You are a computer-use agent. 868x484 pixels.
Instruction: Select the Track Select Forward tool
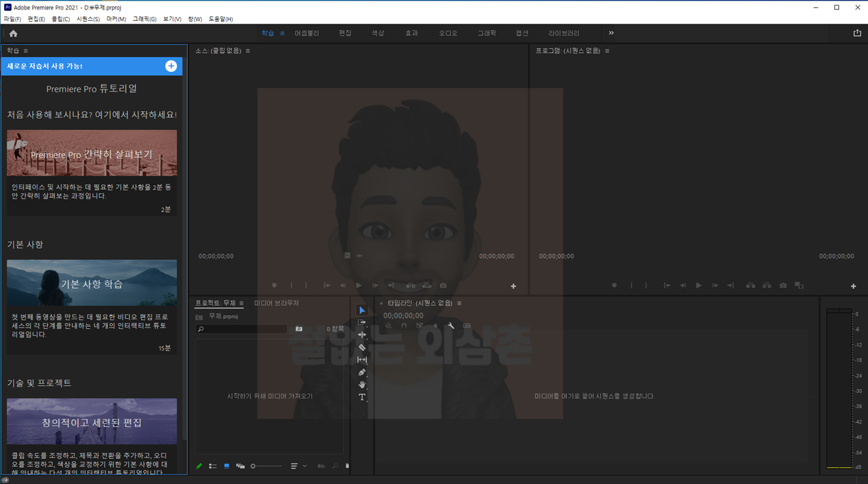pos(362,323)
